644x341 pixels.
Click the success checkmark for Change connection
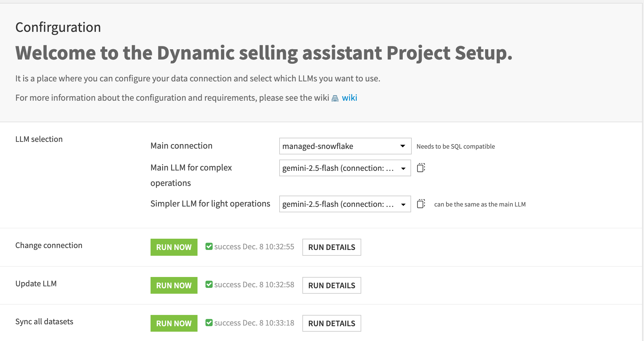[x=209, y=246]
